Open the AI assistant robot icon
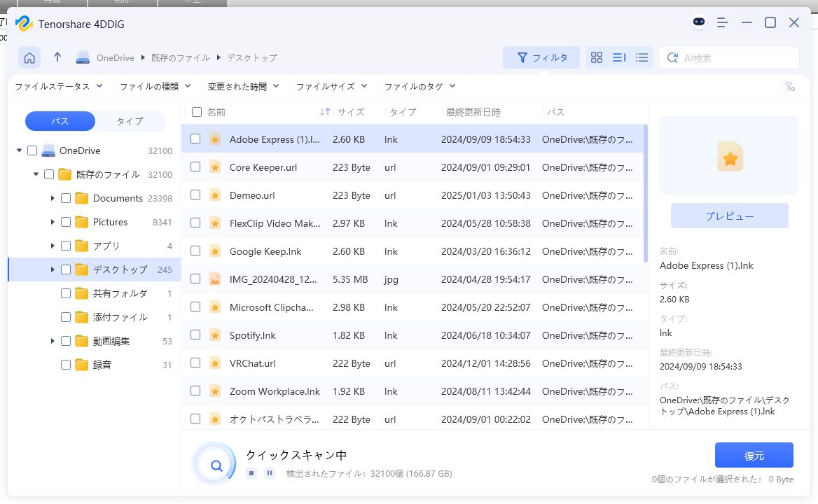This screenshot has height=504, width=818. 699,22
